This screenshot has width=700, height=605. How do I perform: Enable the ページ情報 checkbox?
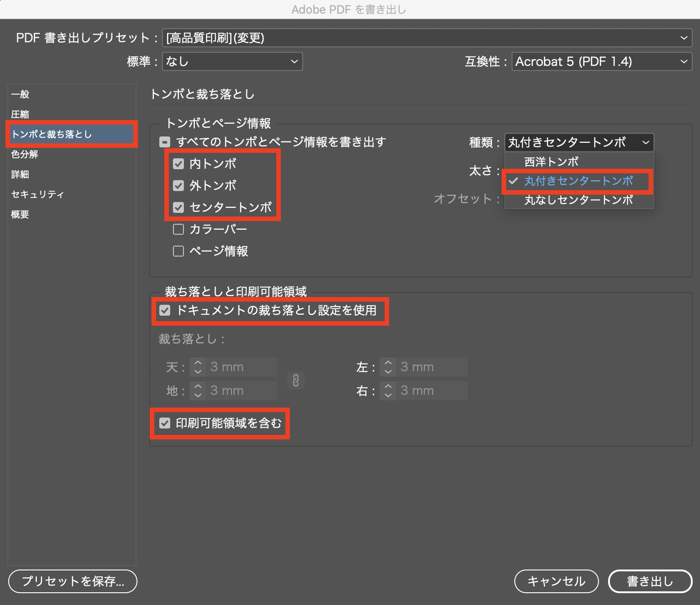point(178,251)
